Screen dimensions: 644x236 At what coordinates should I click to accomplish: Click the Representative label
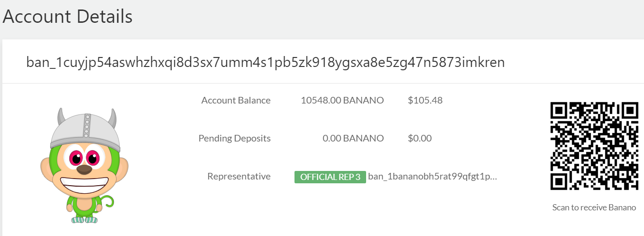click(x=239, y=177)
